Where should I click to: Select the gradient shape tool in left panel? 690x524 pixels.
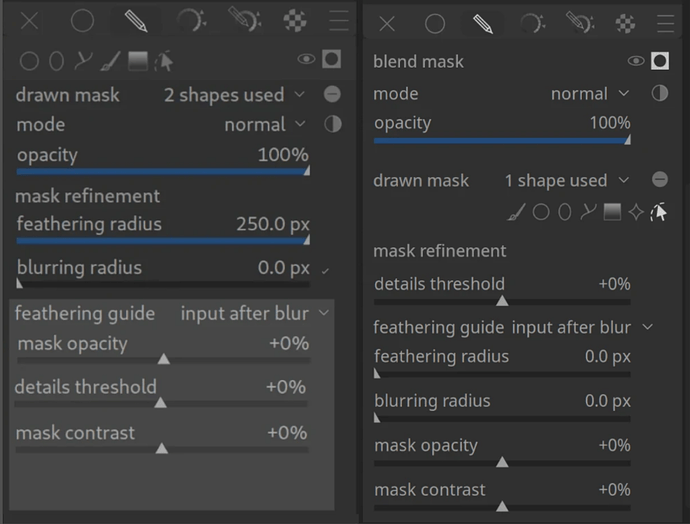click(x=138, y=61)
